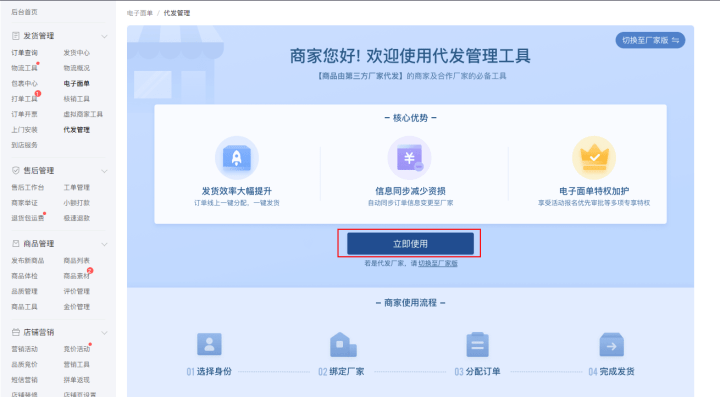
Task: Open 物流概况 in the sidebar
Action: [x=77, y=68]
